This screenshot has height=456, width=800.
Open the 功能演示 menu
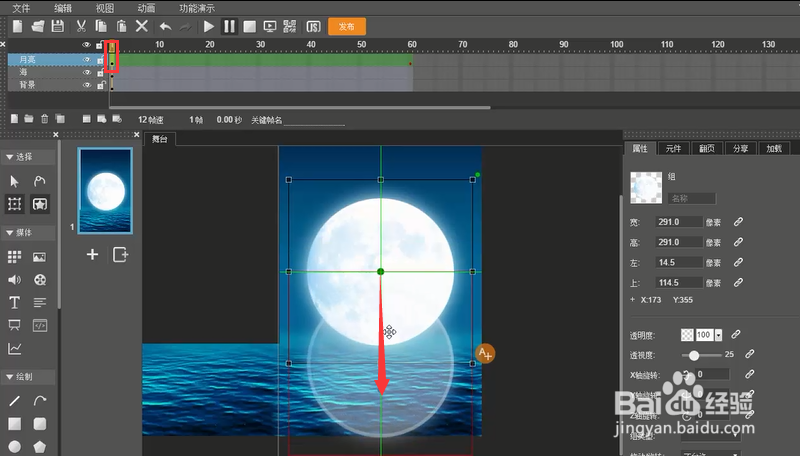197,8
